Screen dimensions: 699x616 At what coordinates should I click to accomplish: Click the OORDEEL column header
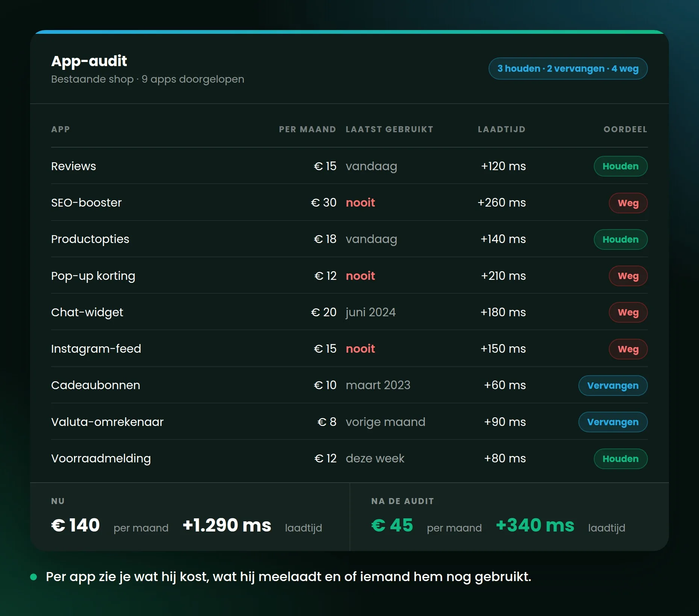tap(625, 129)
